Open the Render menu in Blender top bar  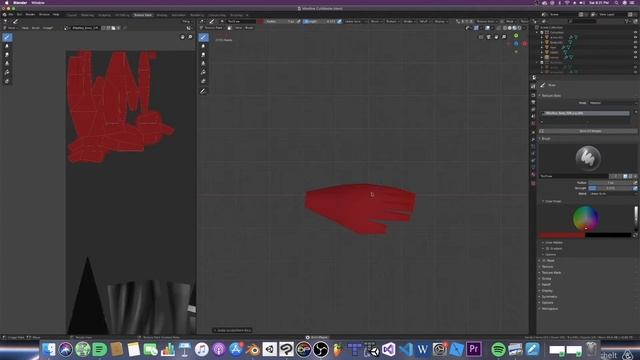(x=30, y=15)
